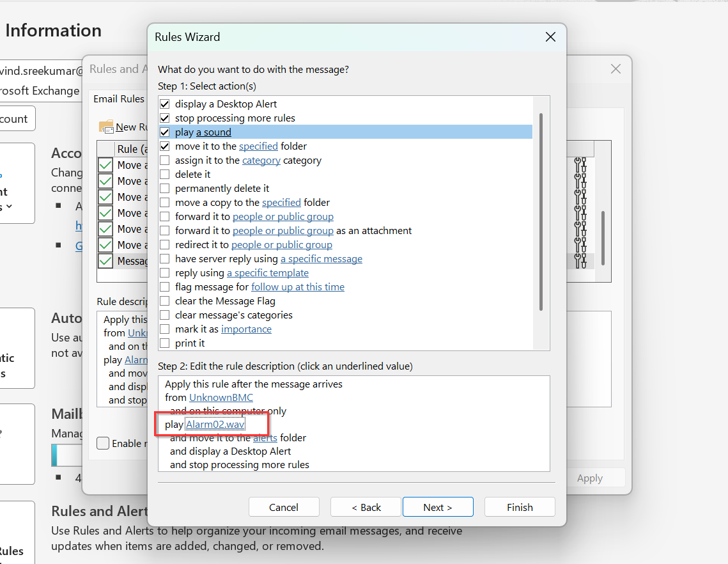
Task: Open the Alarm02.wav sound link
Action: (215, 424)
